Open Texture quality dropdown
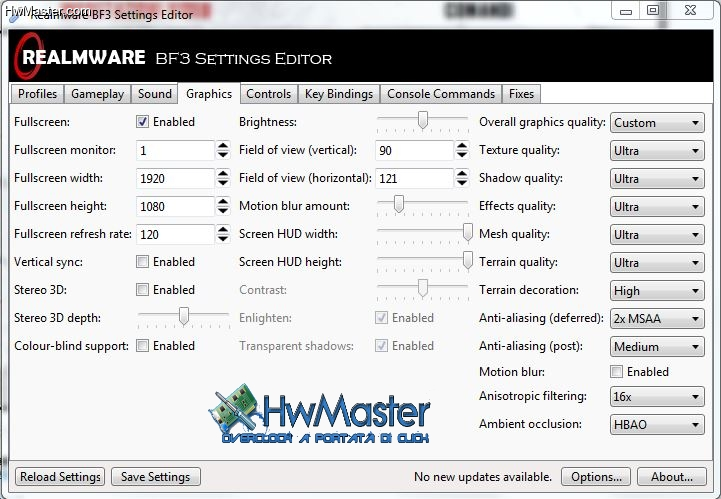721x499 pixels. pos(657,151)
